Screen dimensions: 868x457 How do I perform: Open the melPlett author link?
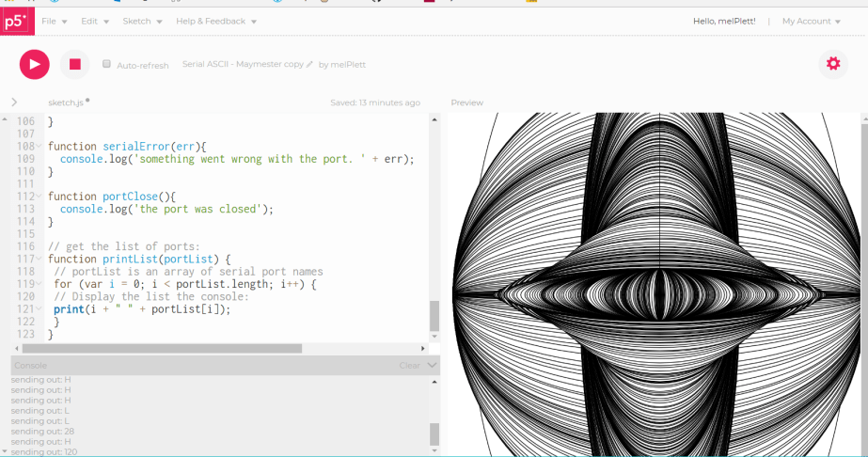coord(349,65)
